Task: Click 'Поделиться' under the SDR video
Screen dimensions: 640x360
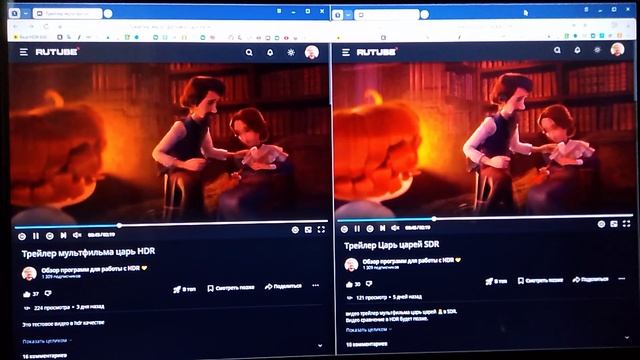Action: click(x=590, y=279)
